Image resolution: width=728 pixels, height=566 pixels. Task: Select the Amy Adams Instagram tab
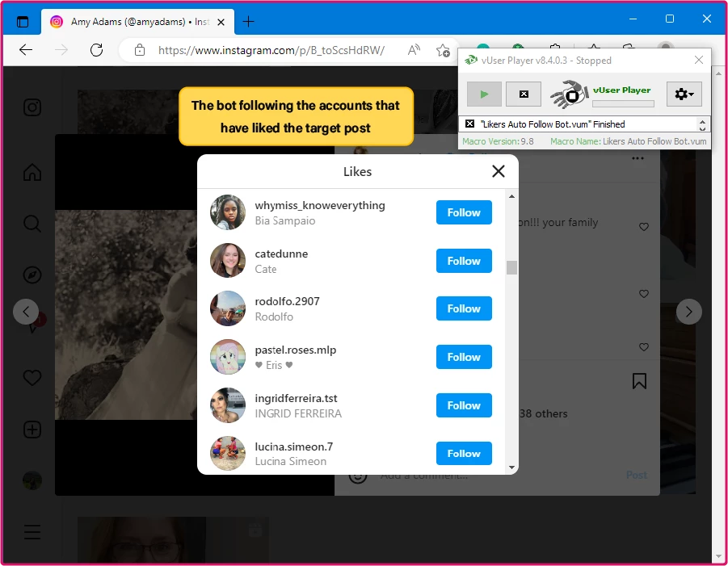click(137, 22)
